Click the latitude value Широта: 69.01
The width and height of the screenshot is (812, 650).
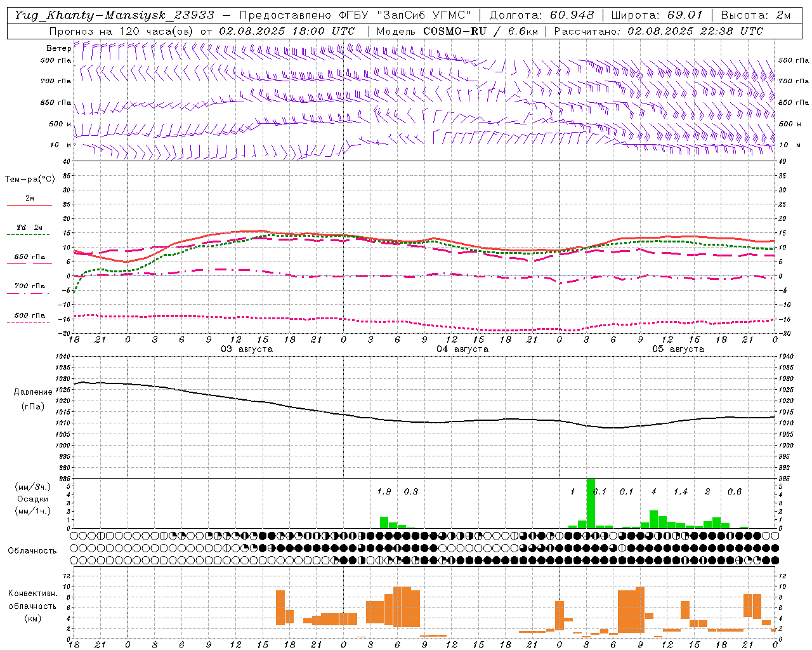tap(657, 15)
